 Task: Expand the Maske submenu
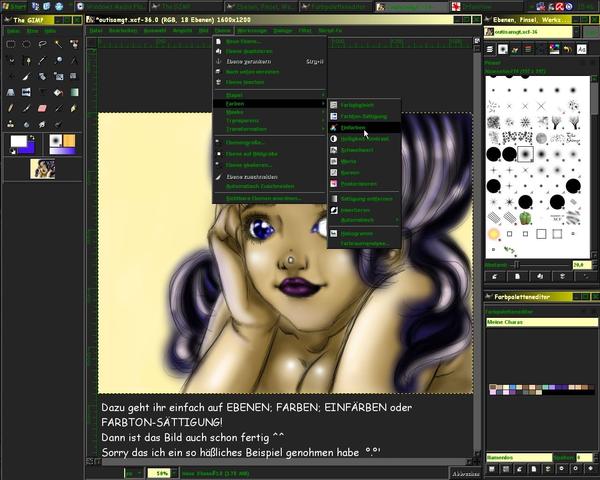coord(270,112)
